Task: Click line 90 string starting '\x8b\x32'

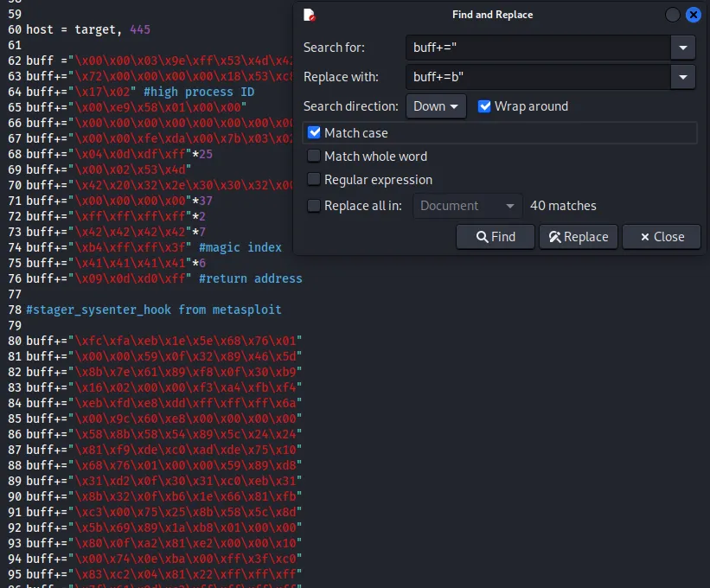Action: coord(185,496)
